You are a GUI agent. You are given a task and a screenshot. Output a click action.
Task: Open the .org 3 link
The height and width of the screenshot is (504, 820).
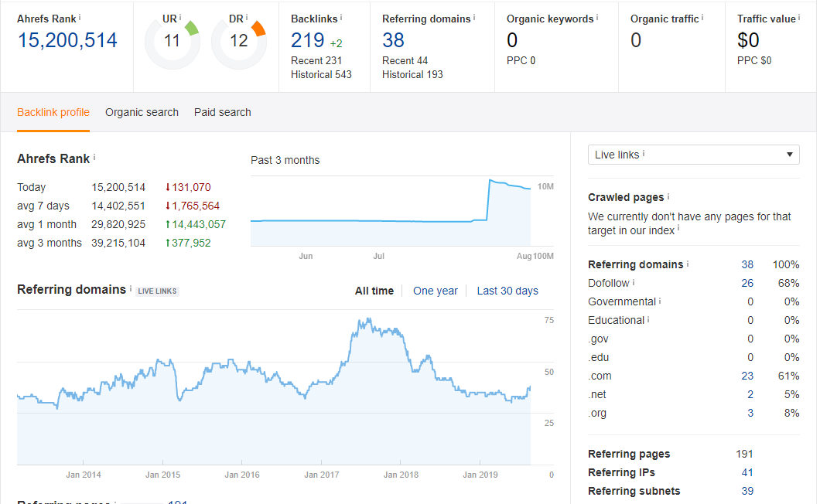click(x=750, y=413)
